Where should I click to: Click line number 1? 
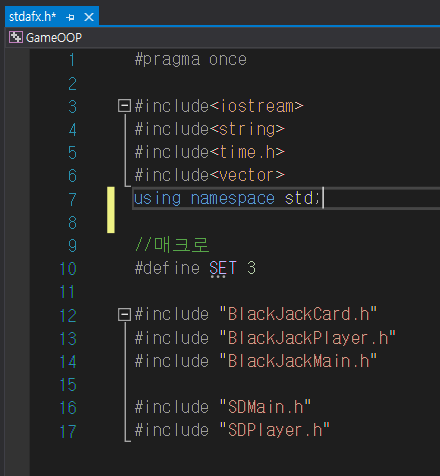72,60
